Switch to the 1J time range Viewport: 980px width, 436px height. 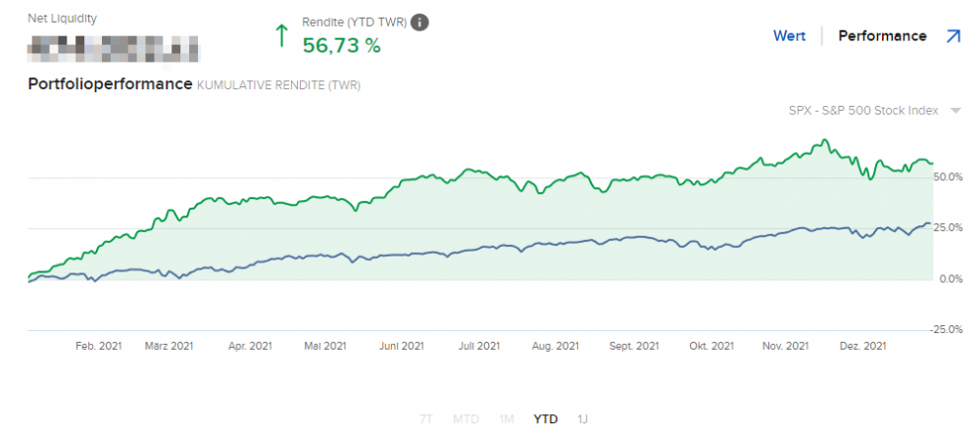[x=583, y=418]
